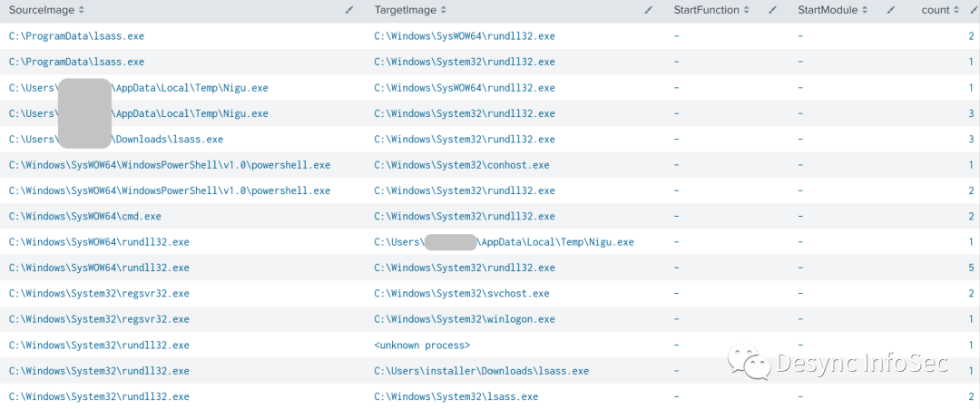Edit StartModule column via pencil icon
This screenshot has width=980, height=409.
click(892, 10)
